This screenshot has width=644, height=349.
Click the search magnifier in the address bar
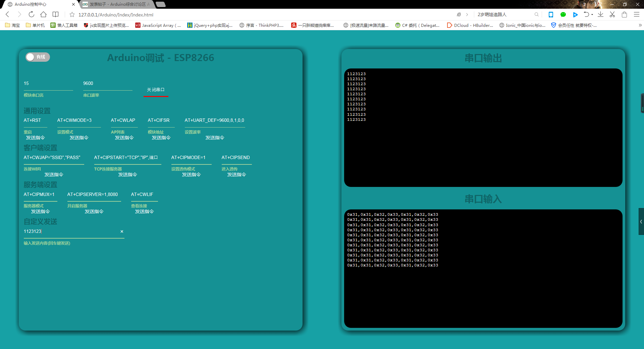click(537, 14)
